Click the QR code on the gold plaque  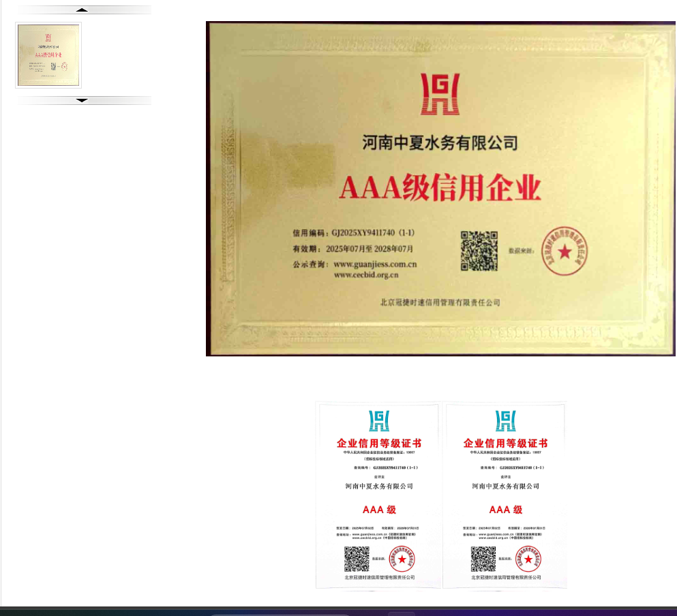(479, 251)
